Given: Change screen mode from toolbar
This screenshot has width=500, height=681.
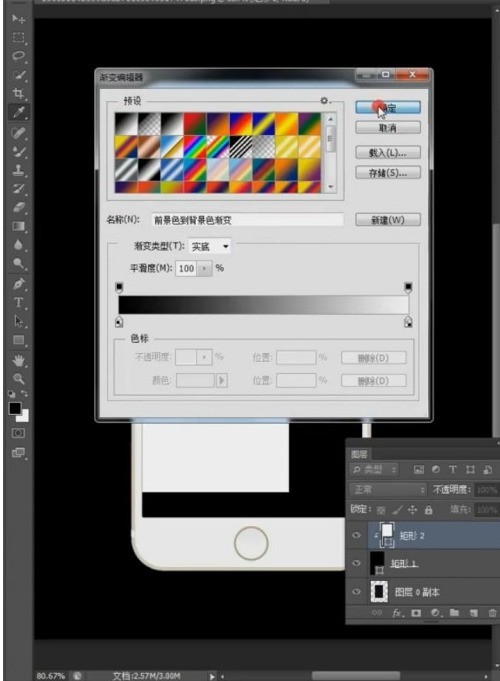Looking at the screenshot, I should [18, 453].
